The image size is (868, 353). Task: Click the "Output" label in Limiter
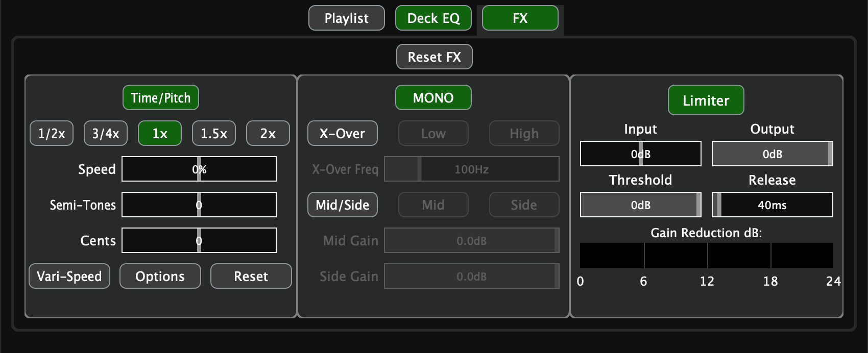click(x=773, y=130)
